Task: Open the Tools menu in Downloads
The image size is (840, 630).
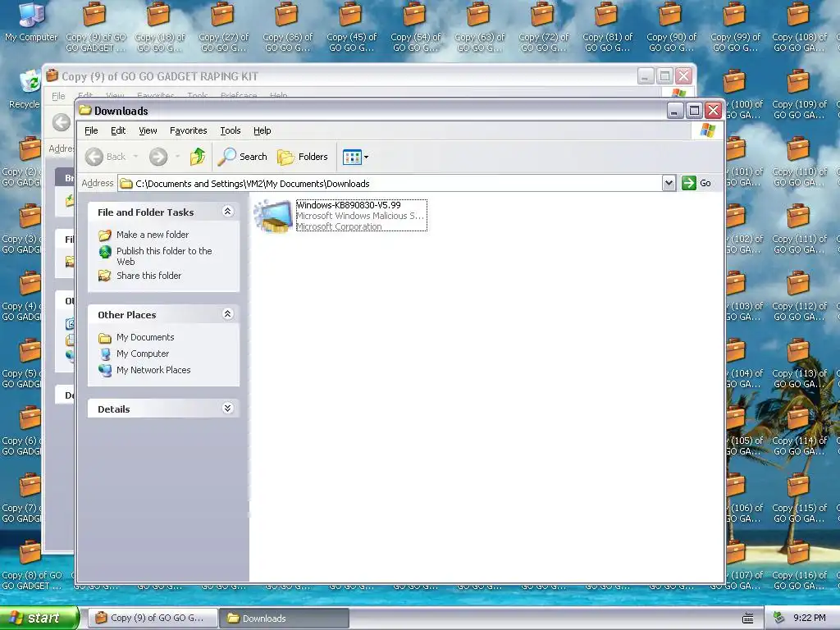Action: [231, 130]
